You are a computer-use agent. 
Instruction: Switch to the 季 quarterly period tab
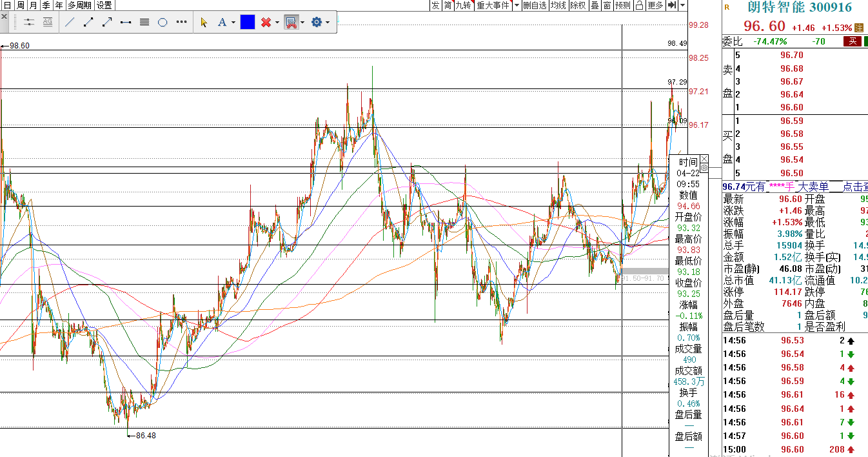(x=46, y=5)
